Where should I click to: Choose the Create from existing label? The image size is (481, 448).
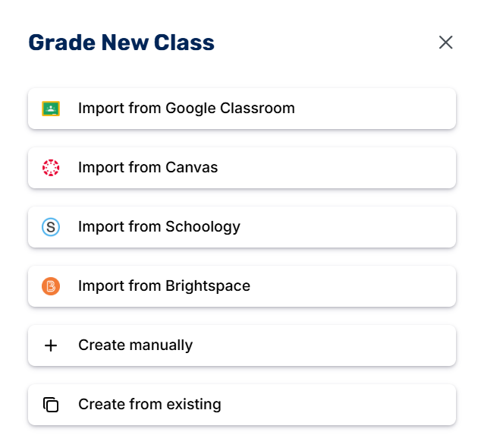point(149,405)
